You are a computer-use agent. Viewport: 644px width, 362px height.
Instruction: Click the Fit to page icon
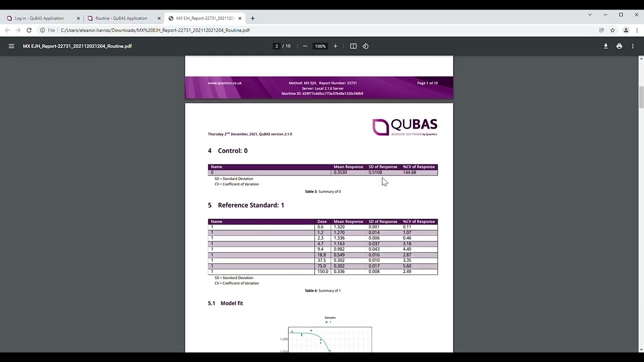[x=353, y=46]
